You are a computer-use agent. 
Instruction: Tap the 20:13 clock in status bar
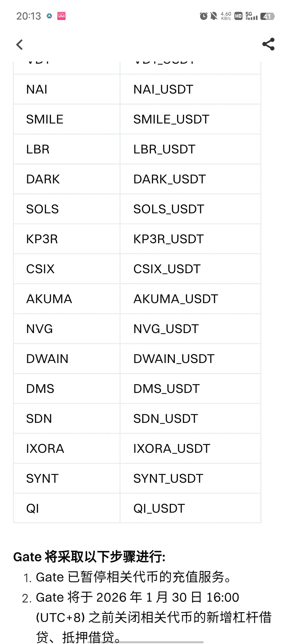[x=29, y=16]
